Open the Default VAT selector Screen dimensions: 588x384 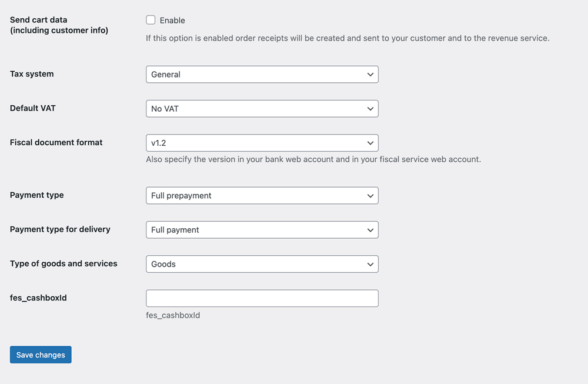pyautogui.click(x=262, y=108)
